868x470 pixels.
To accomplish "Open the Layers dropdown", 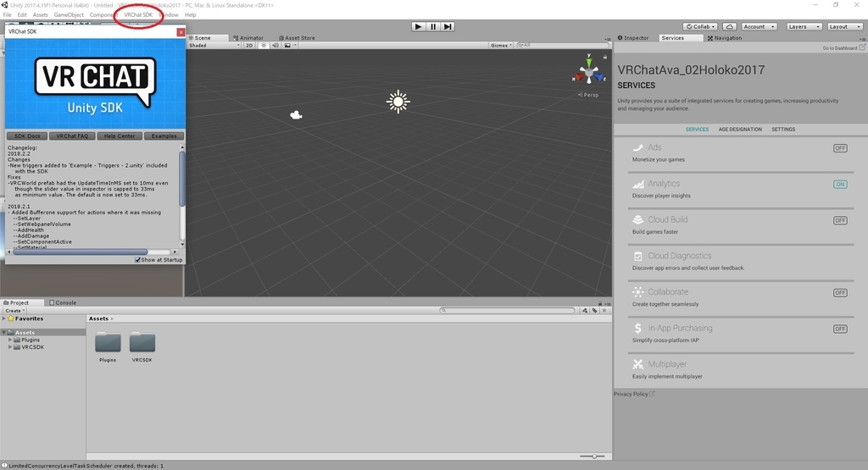I will pyautogui.click(x=804, y=26).
